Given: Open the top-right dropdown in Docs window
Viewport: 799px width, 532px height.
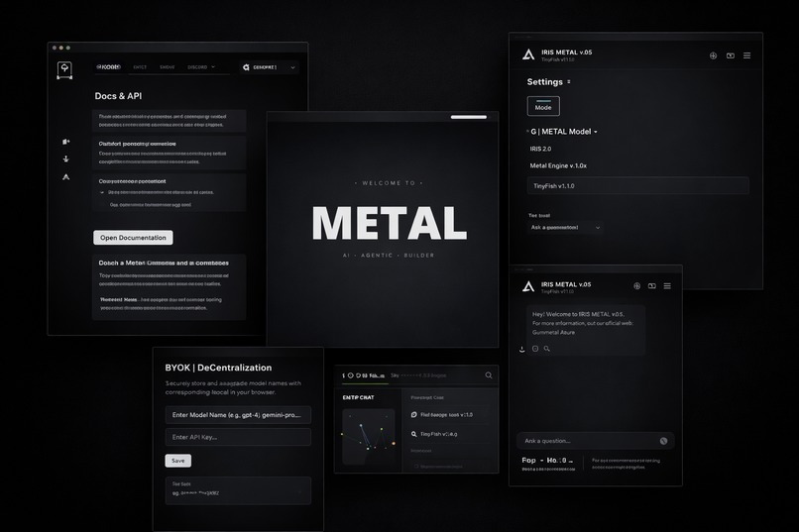Looking at the screenshot, I should coord(269,67).
